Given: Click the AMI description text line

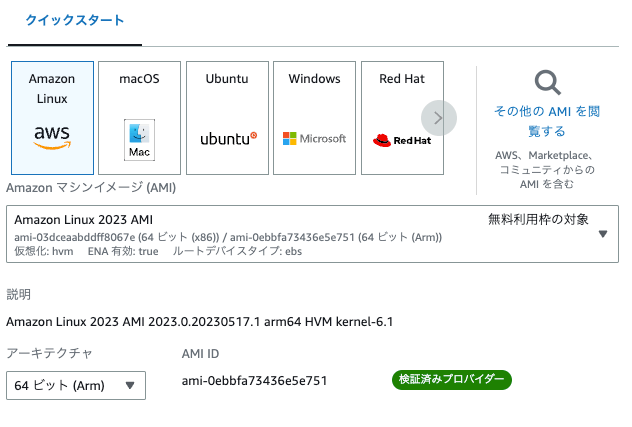Looking at the screenshot, I should click(x=200, y=322).
